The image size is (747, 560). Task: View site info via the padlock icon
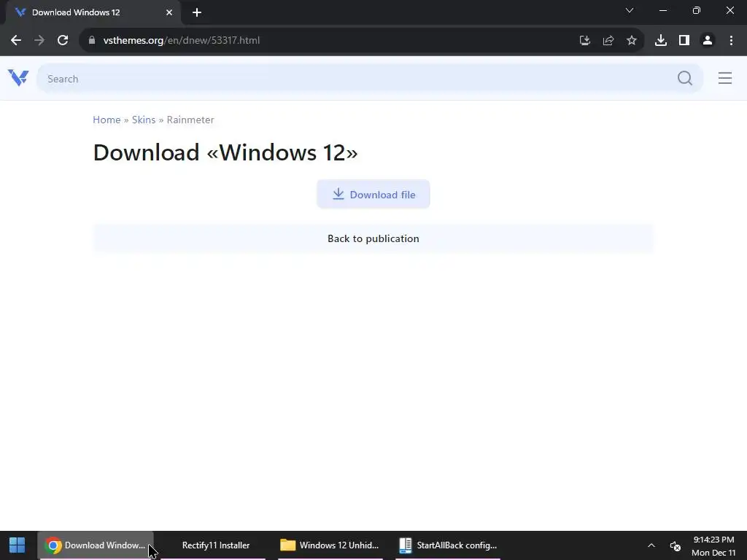pyautogui.click(x=92, y=41)
